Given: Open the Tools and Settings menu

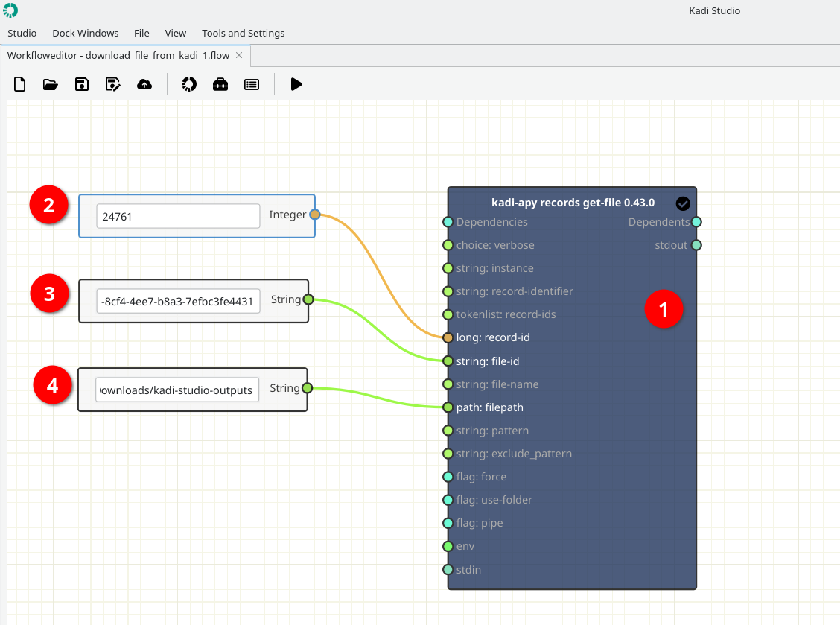Looking at the screenshot, I should point(244,34).
